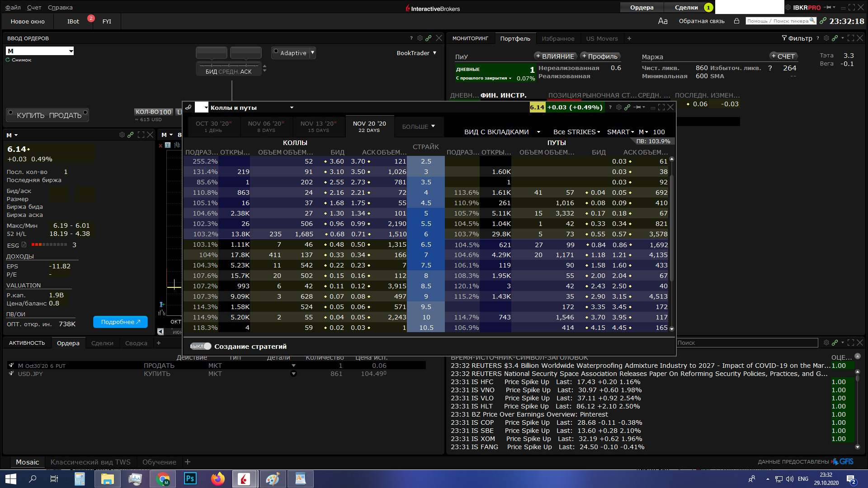Viewport: 868px width, 488px height.
Task: Select the Портфель tab in monitoring panel
Action: pos(515,38)
